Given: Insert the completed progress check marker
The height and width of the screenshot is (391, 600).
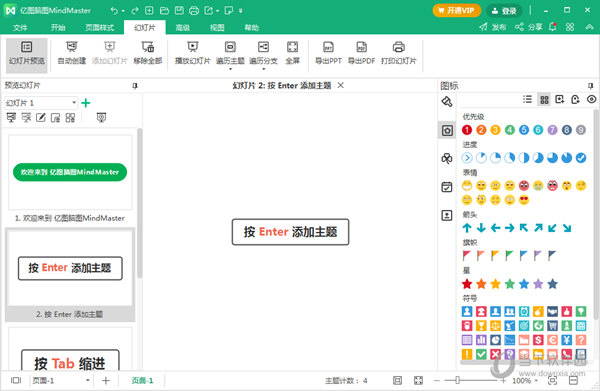Looking at the screenshot, I should (x=581, y=158).
